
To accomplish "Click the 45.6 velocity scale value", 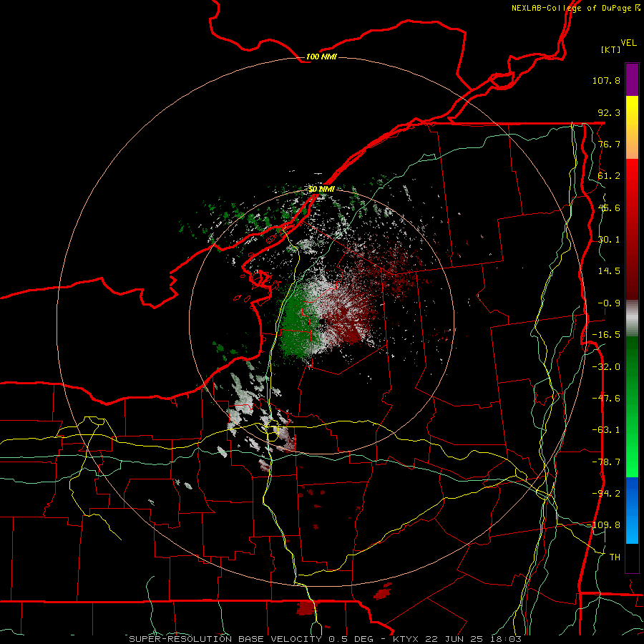I will pos(609,208).
